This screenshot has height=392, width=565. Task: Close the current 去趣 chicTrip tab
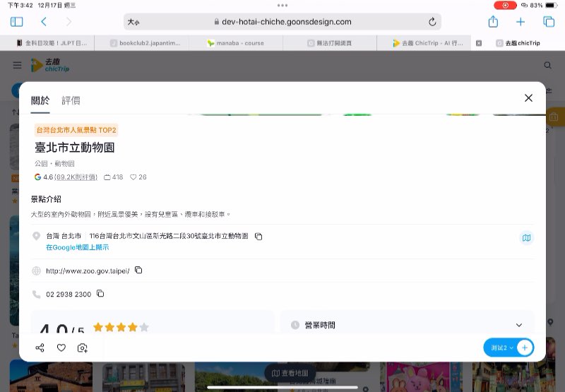pos(479,43)
